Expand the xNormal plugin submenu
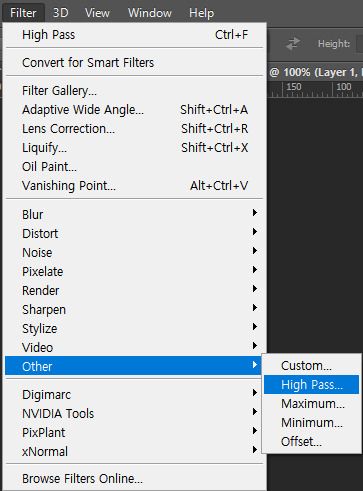Screen dimensions: 363x491 pos(134,451)
